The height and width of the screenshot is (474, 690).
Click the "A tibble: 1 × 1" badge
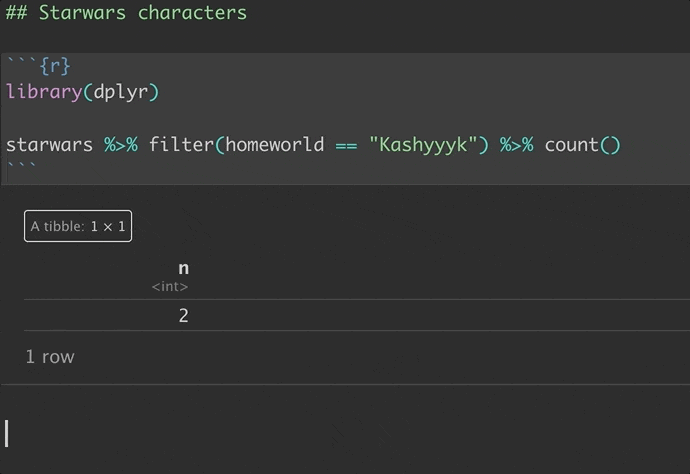[78, 226]
